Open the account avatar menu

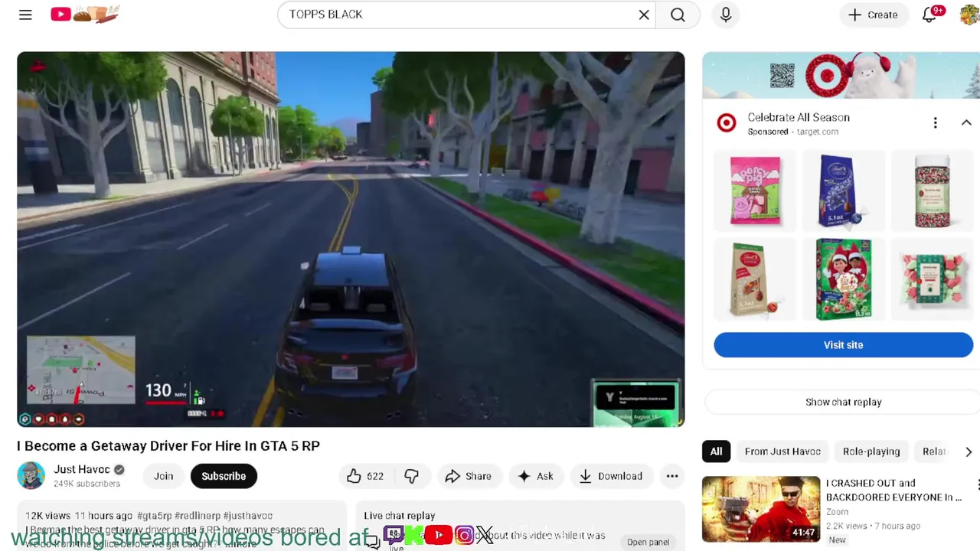(x=969, y=15)
